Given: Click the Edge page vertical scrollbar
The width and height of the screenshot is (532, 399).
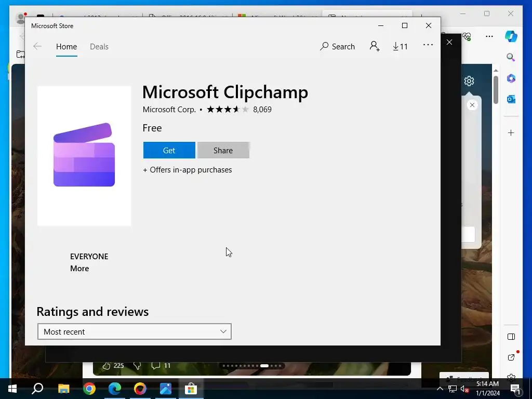Looking at the screenshot, I should click(496, 89).
